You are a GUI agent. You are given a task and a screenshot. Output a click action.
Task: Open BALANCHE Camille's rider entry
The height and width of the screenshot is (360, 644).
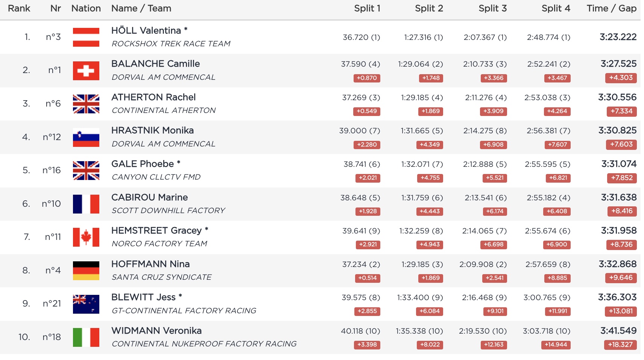pyautogui.click(x=155, y=64)
